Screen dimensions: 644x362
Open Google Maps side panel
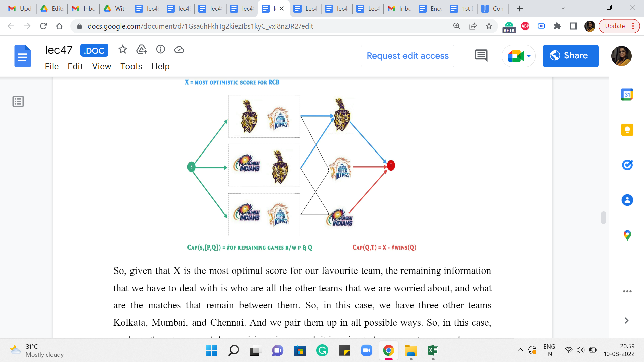pos(627,235)
